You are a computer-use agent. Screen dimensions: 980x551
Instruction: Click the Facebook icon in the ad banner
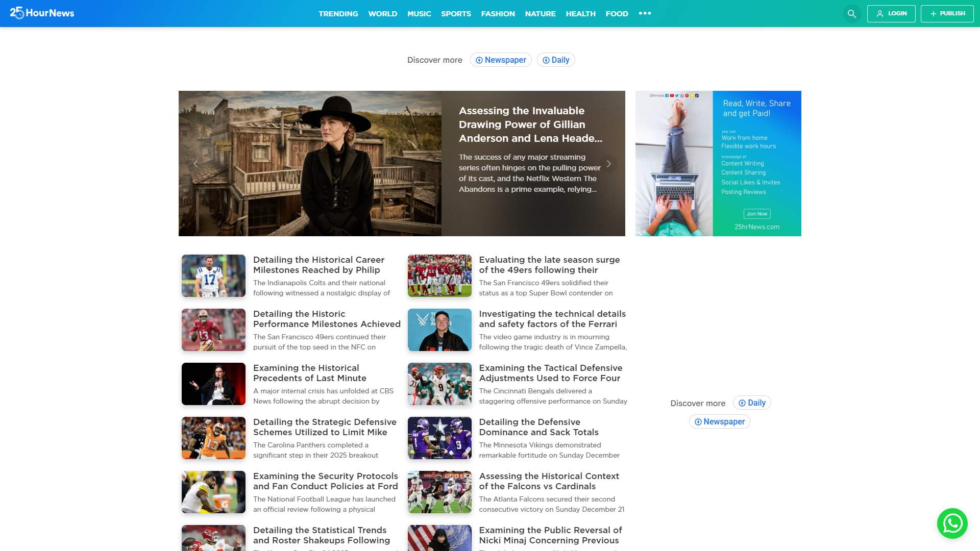click(x=667, y=96)
